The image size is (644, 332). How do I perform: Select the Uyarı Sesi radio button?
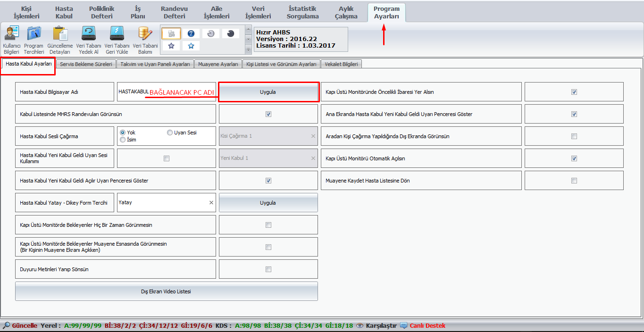(x=170, y=133)
